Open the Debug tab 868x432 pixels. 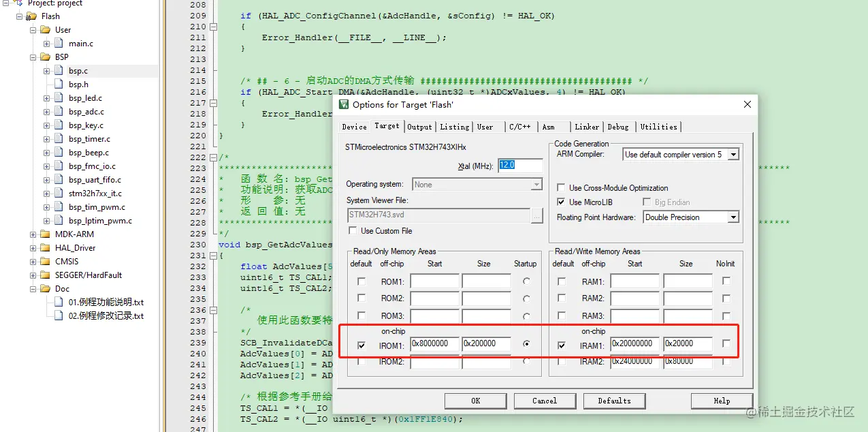(618, 127)
